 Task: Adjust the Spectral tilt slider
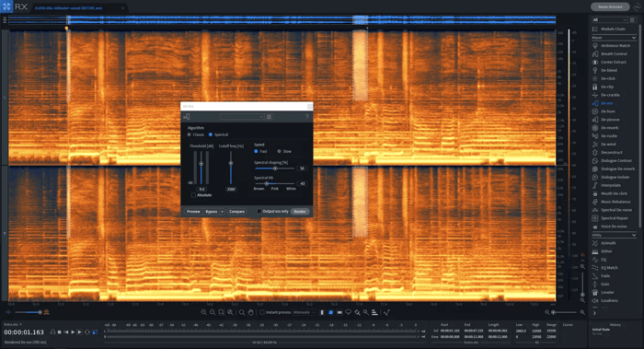275,184
